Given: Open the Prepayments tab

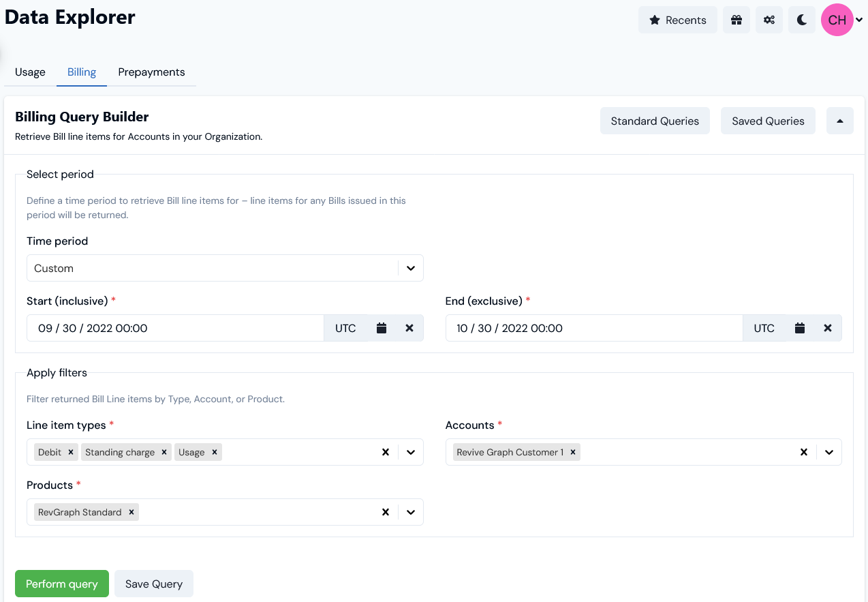Looking at the screenshot, I should point(151,72).
